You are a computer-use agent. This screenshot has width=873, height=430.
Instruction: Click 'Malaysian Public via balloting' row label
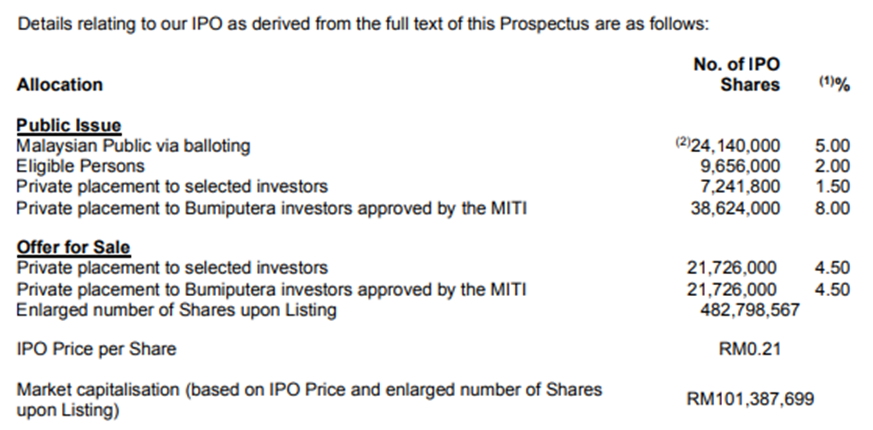click(133, 146)
